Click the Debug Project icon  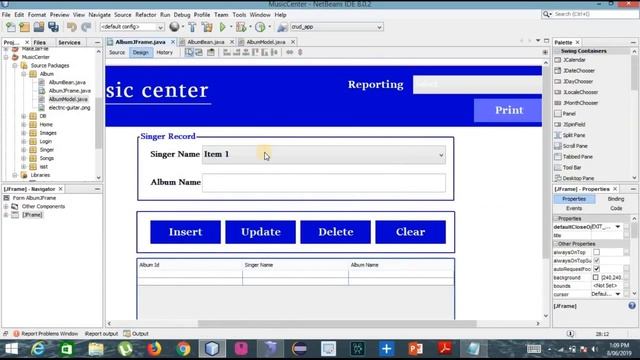(241, 27)
